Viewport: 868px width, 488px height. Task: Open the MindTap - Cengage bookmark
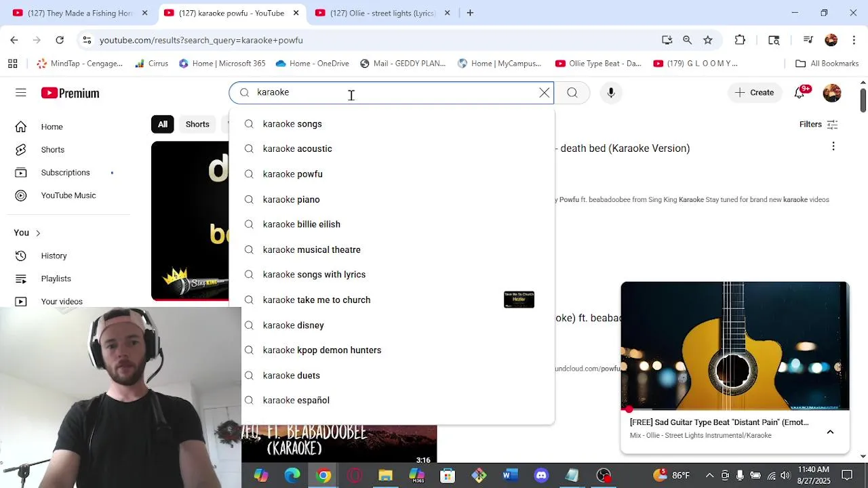[x=80, y=64]
